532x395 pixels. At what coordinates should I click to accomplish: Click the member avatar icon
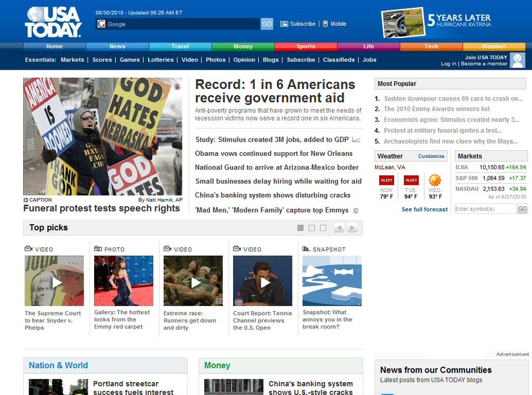(x=517, y=60)
